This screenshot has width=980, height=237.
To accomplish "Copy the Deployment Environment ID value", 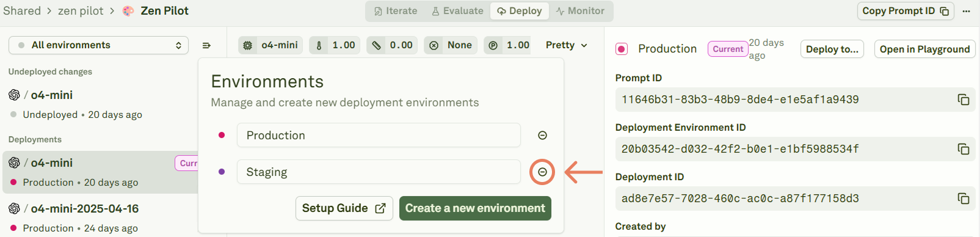I will tap(964, 149).
